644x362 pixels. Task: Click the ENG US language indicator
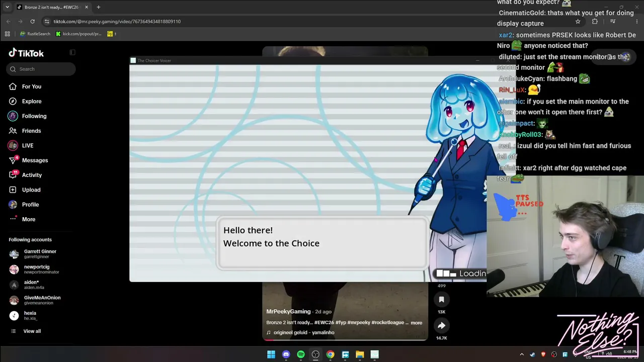pyautogui.click(x=588, y=354)
